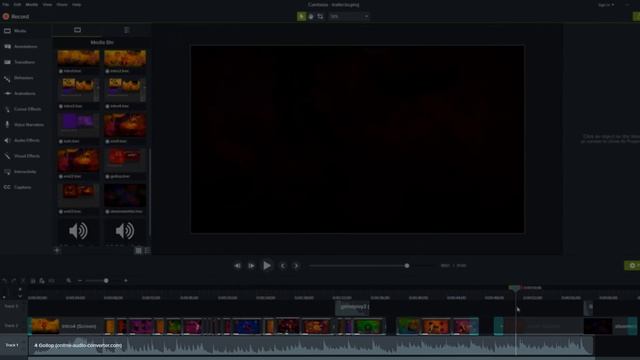Screen dimensions: 640x360
Task: Switch to the Media Bin tab
Action: click(x=77, y=30)
